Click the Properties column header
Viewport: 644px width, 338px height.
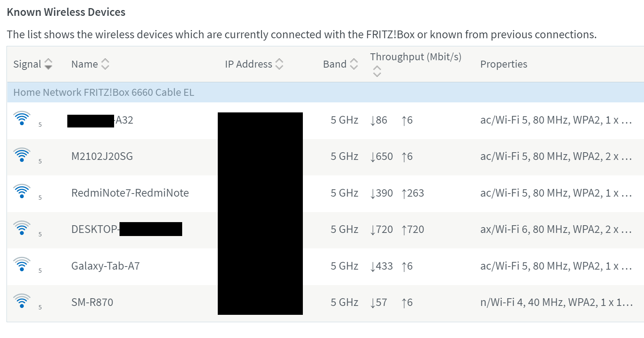pos(504,64)
